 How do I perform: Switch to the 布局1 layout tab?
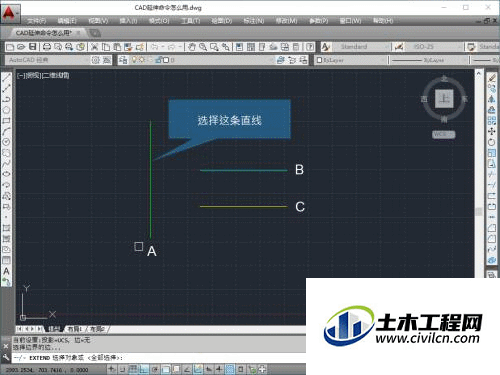(74, 329)
